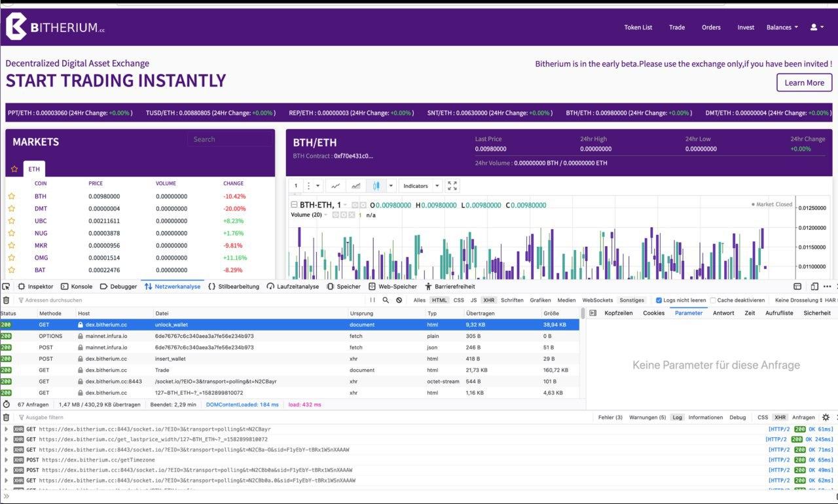Open the Orders page

pyautogui.click(x=711, y=27)
